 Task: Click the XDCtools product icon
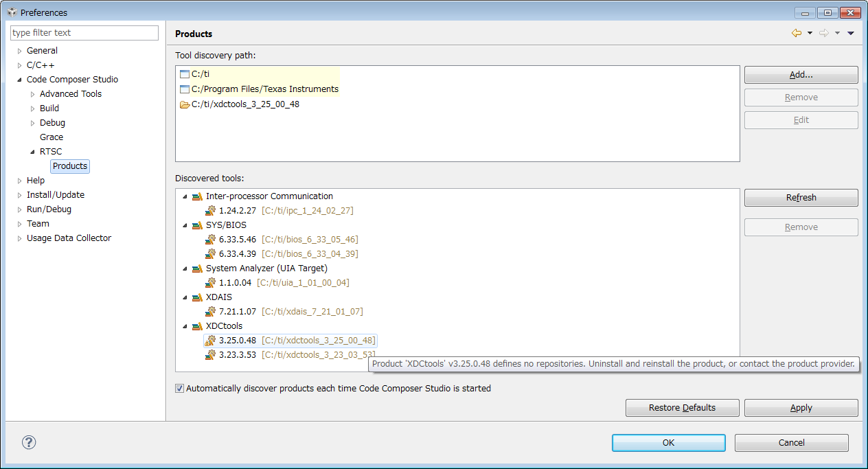click(198, 326)
